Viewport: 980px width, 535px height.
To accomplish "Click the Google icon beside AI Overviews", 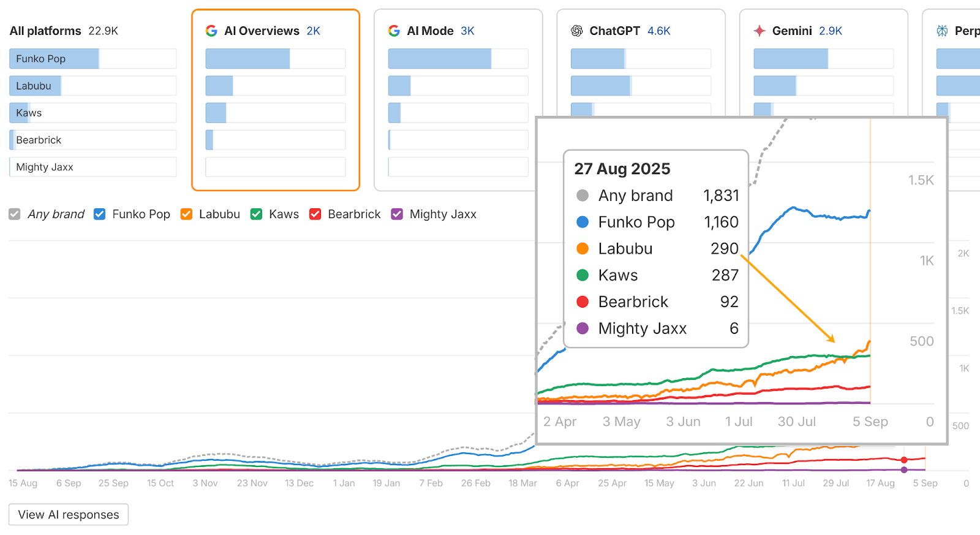I will click(x=211, y=31).
